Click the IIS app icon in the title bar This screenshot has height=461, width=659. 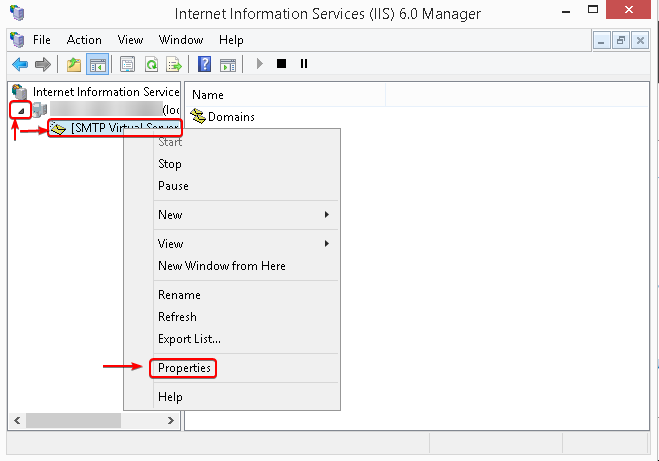pos(17,13)
